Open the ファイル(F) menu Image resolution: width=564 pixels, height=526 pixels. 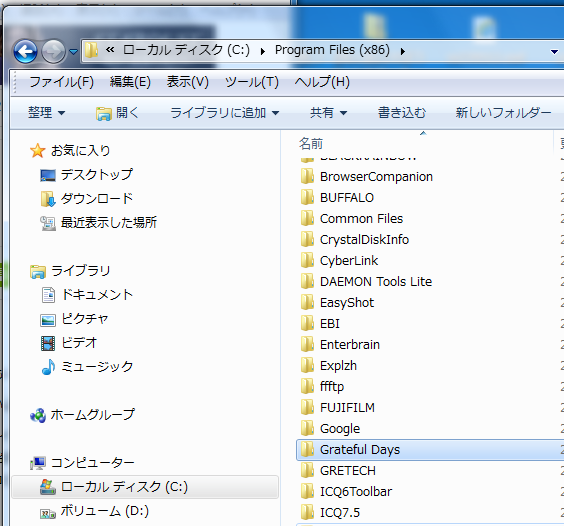(62, 82)
